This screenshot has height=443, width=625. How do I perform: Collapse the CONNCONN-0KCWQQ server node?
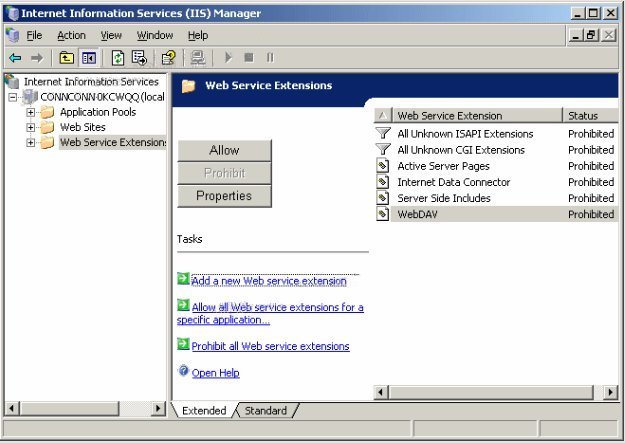point(13,97)
